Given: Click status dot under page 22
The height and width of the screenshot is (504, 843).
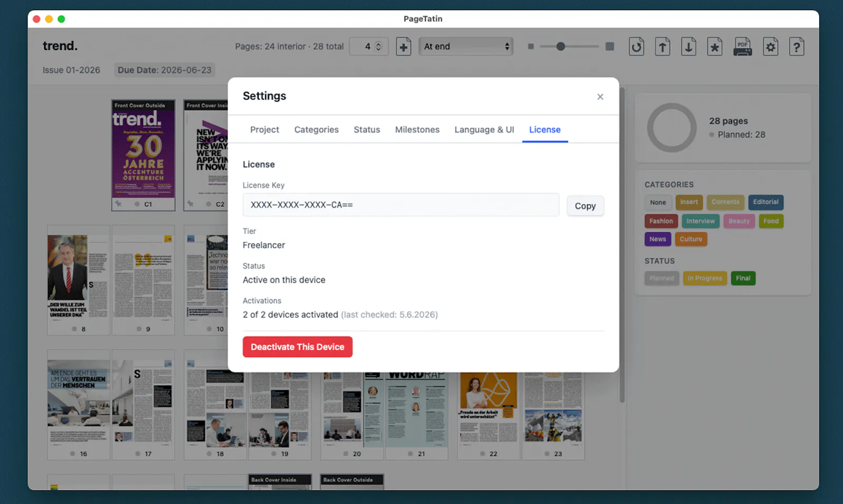Looking at the screenshot, I should tap(482, 454).
